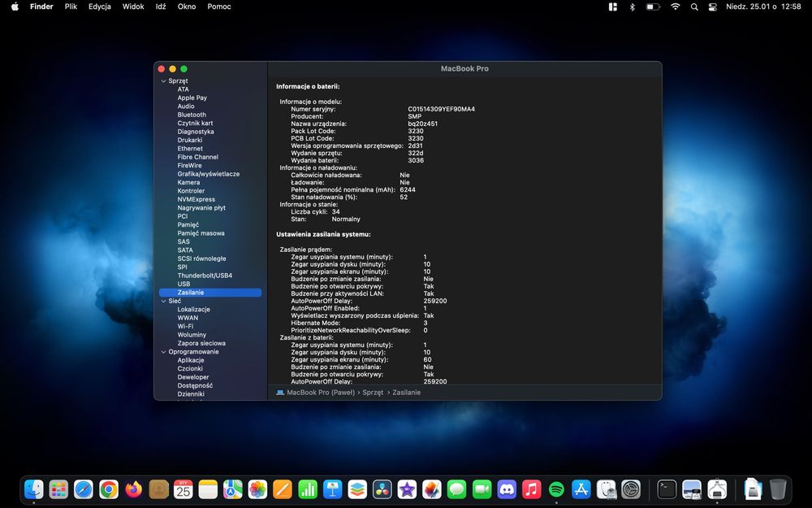This screenshot has width=812, height=508.
Task: Check the battery status icon
Action: point(653,7)
